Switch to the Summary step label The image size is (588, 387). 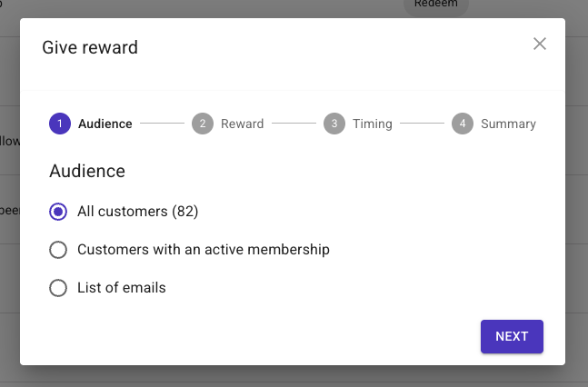(x=508, y=124)
